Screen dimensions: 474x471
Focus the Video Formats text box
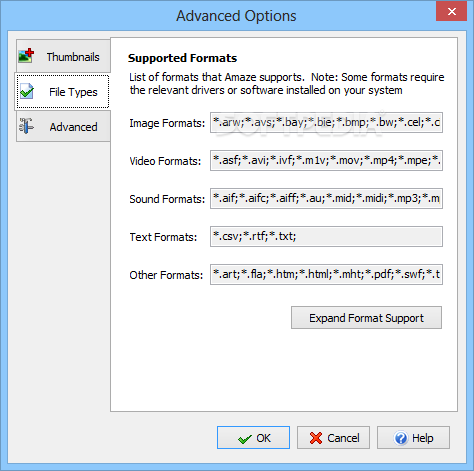pyautogui.click(x=326, y=161)
